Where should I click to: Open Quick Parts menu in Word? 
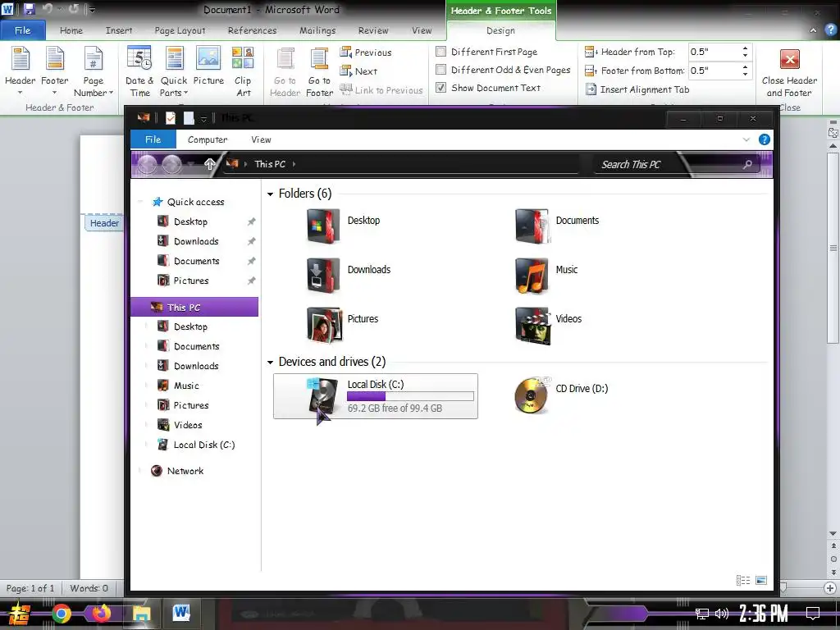point(174,71)
